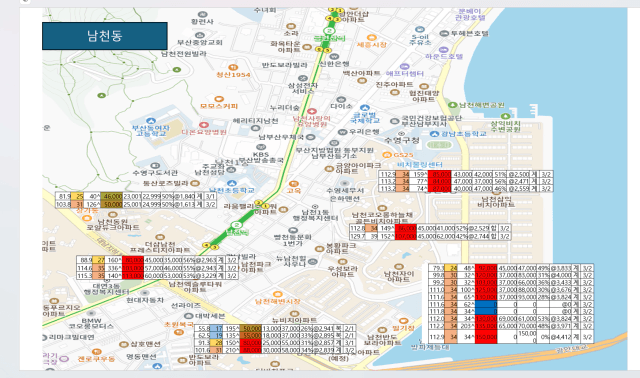Select the 부산동여자고등학교 school icon
Viewport: 640px width, 378px height.
click(x=151, y=121)
